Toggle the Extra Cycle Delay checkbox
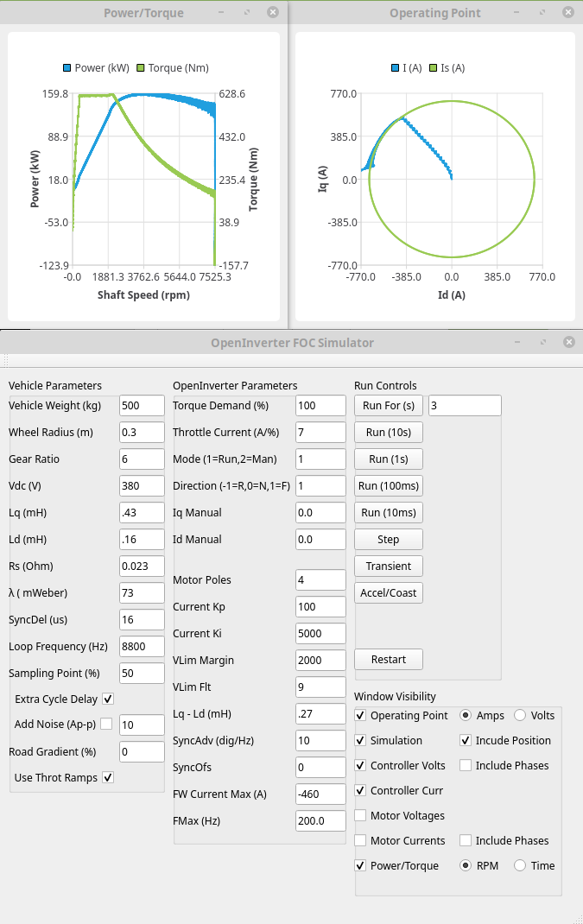Screen dimensions: 583x924 coord(108,699)
